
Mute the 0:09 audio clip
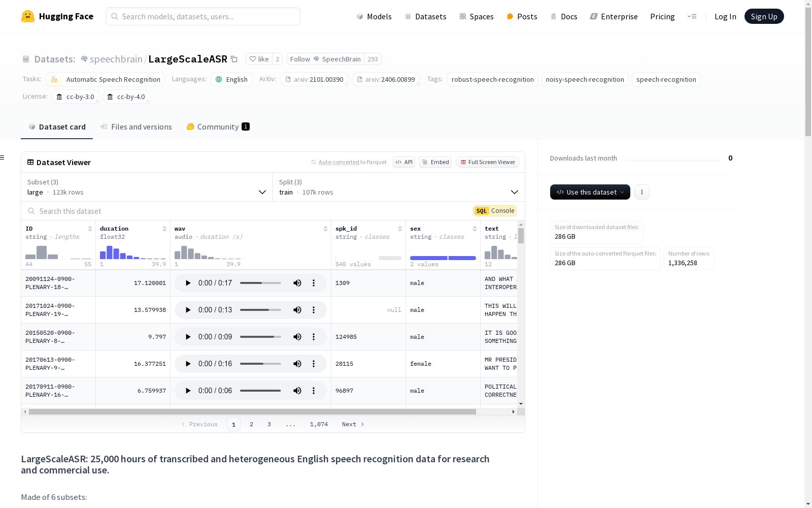point(297,337)
